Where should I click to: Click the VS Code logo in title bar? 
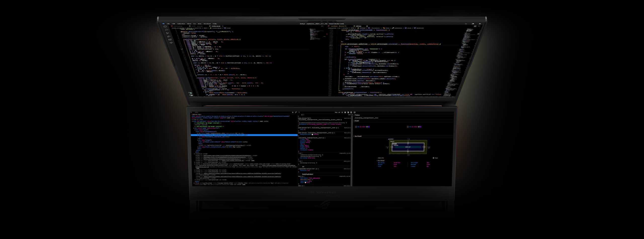pos(163,24)
